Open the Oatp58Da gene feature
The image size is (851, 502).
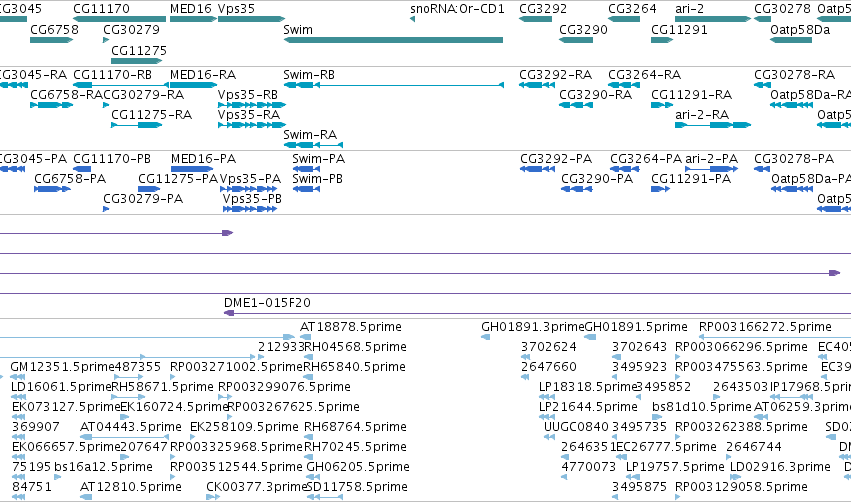[791, 40]
